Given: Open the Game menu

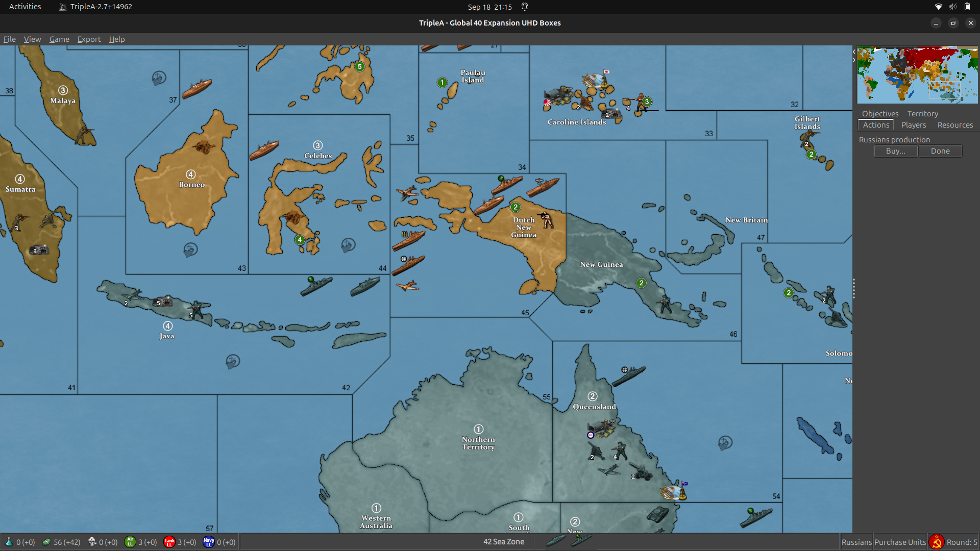Looking at the screenshot, I should click(x=59, y=39).
